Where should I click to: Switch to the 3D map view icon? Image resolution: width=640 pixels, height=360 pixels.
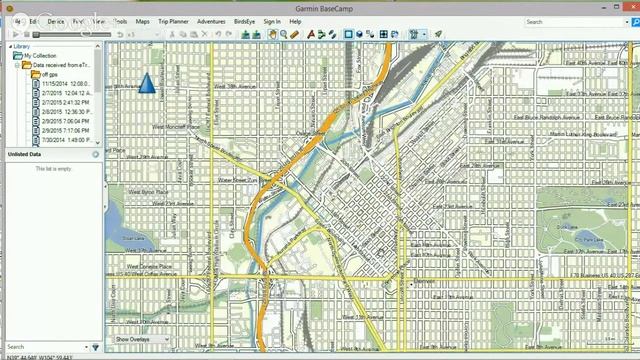[x=359, y=35]
